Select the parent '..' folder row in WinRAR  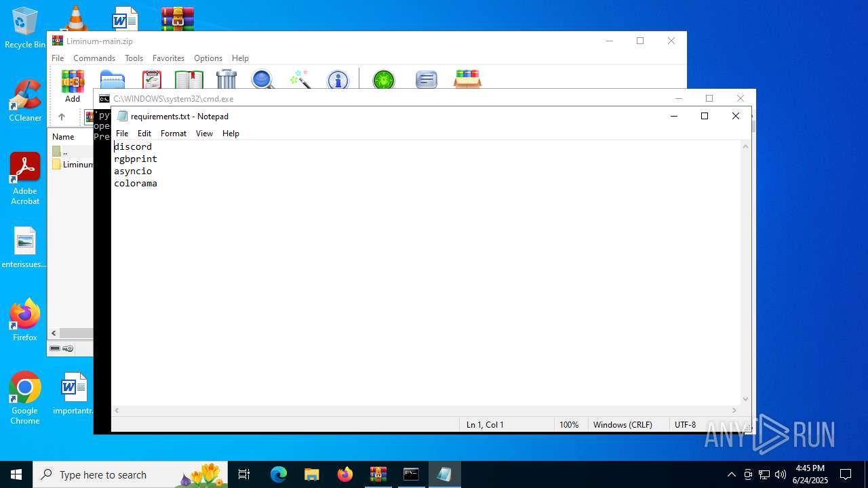coord(71,152)
